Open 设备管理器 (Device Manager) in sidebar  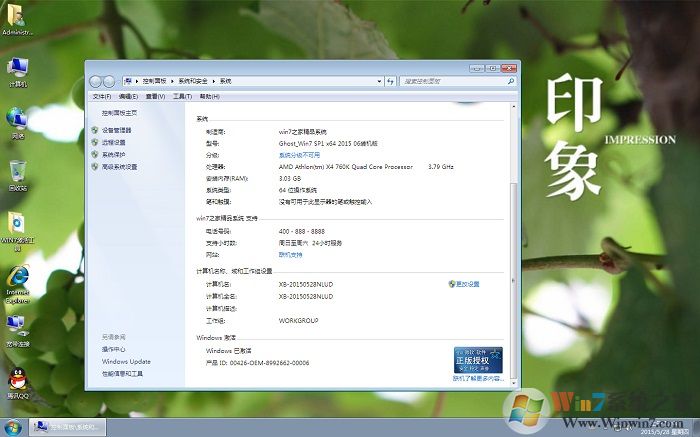116,130
